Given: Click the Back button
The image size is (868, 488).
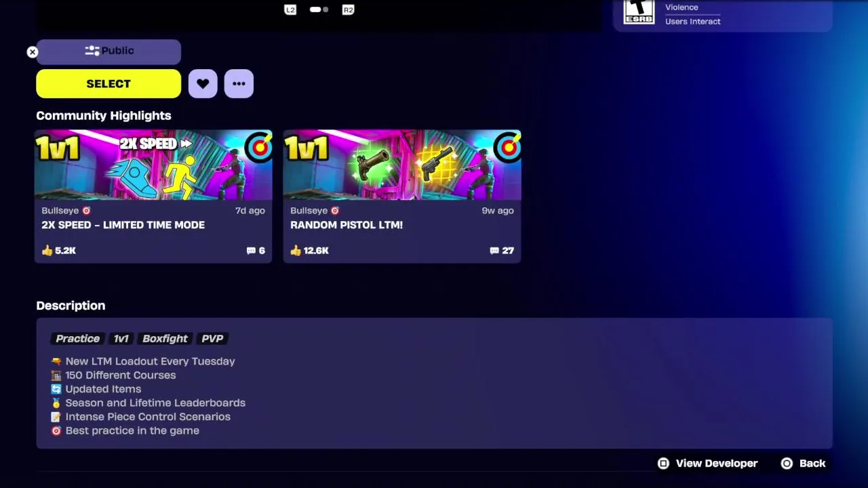Looking at the screenshot, I should pyautogui.click(x=803, y=464).
